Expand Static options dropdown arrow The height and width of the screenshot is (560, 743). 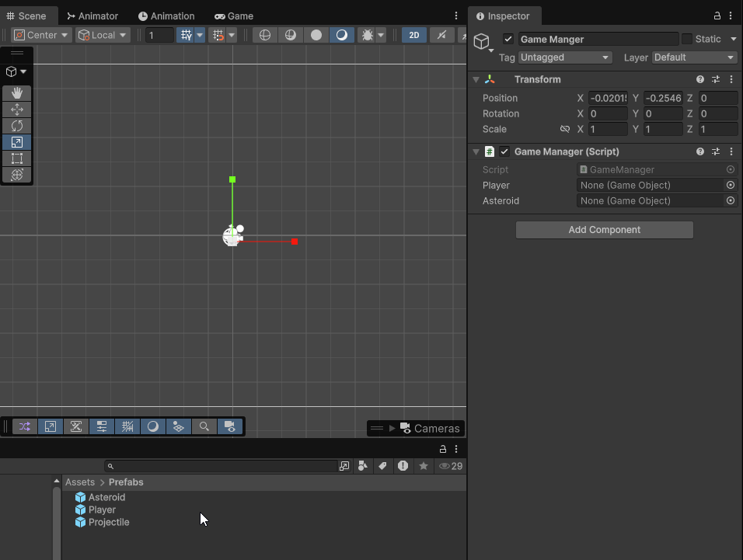(x=733, y=39)
